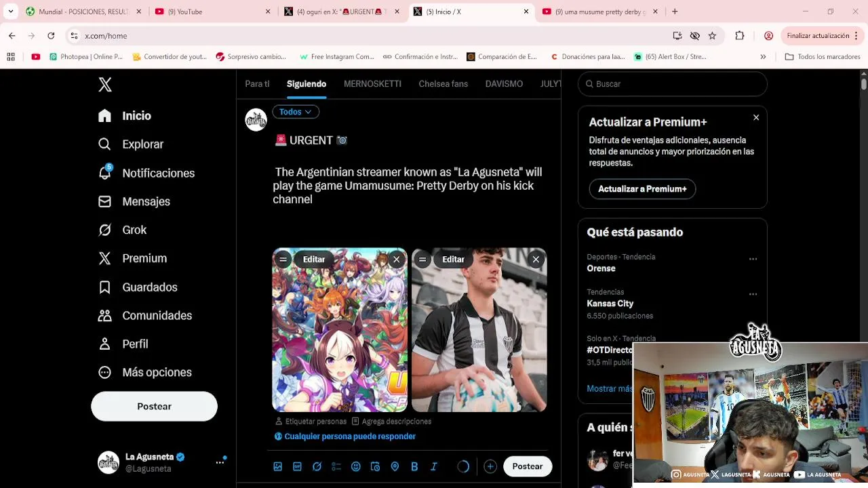Viewport: 868px width, 488px height.
Task: Add another post with plus button
Action: pos(490,466)
